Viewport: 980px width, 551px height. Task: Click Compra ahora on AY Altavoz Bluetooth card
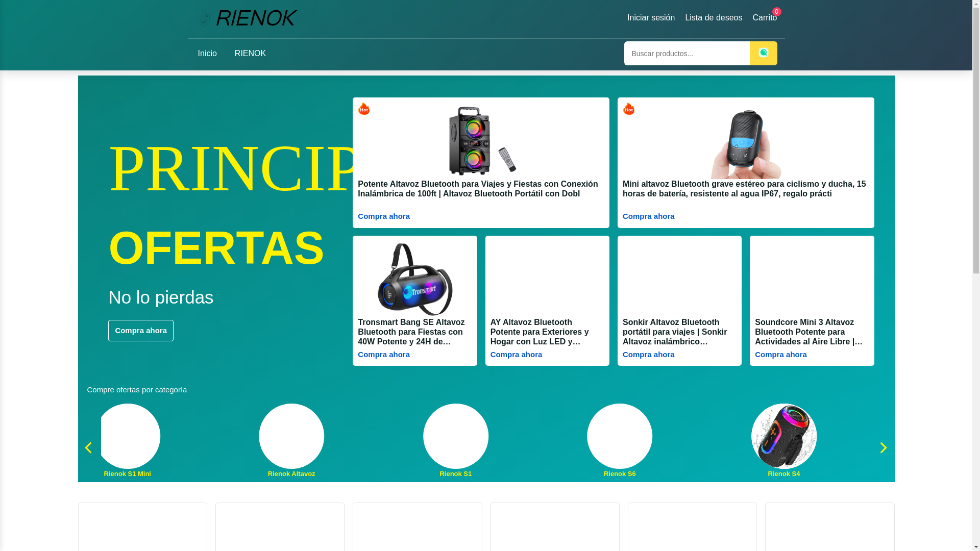pos(516,355)
